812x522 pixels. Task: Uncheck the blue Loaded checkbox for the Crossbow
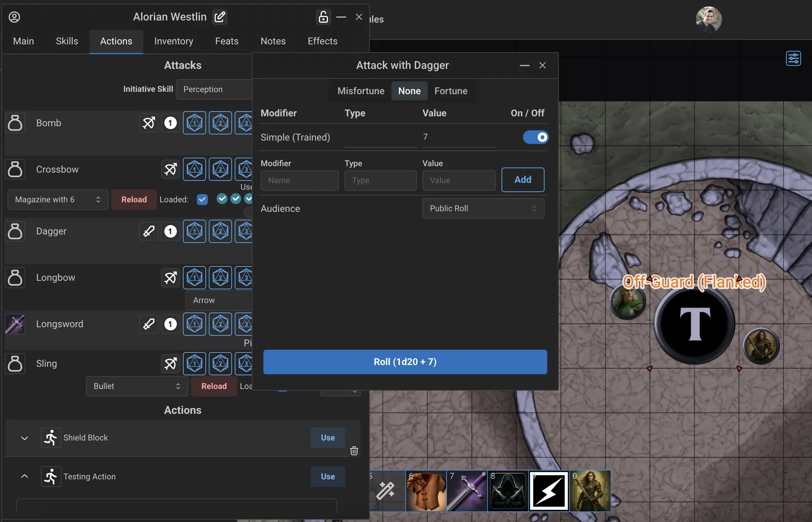click(202, 199)
